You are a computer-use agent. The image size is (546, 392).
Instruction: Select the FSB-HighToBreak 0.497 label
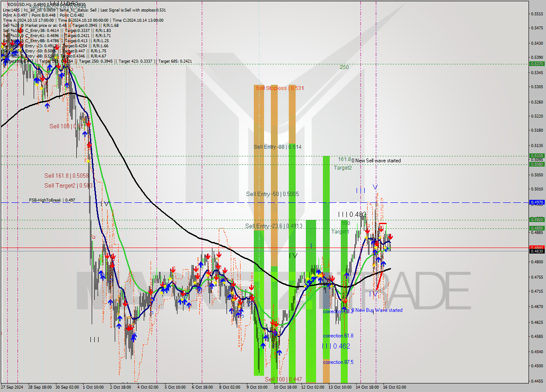coord(52,200)
